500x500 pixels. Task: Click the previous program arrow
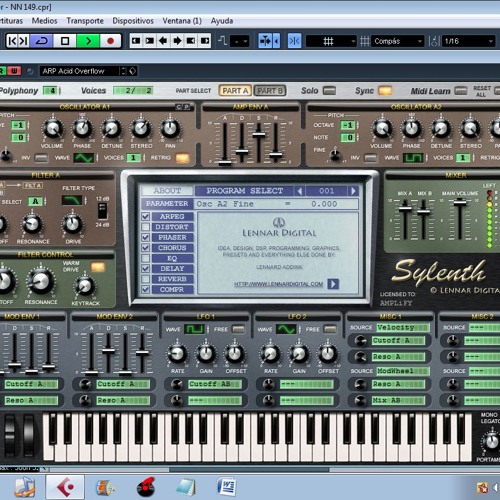300,191
